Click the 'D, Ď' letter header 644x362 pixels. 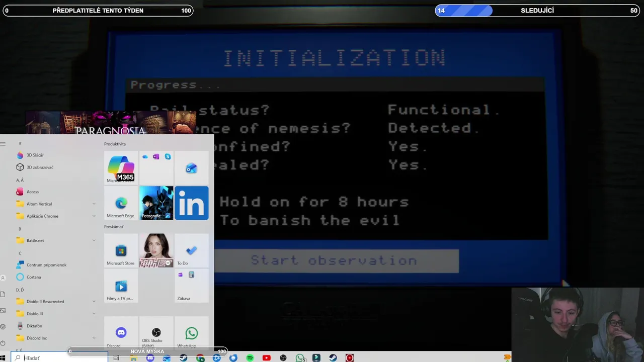tap(20, 290)
